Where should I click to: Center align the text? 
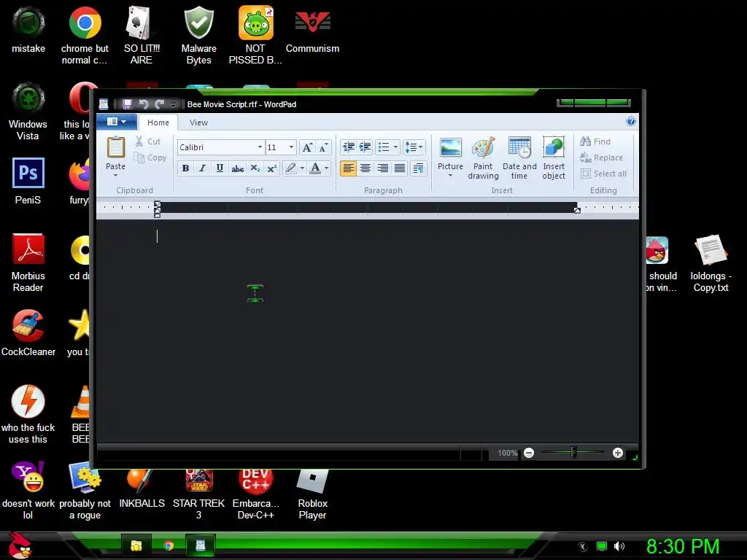365,168
